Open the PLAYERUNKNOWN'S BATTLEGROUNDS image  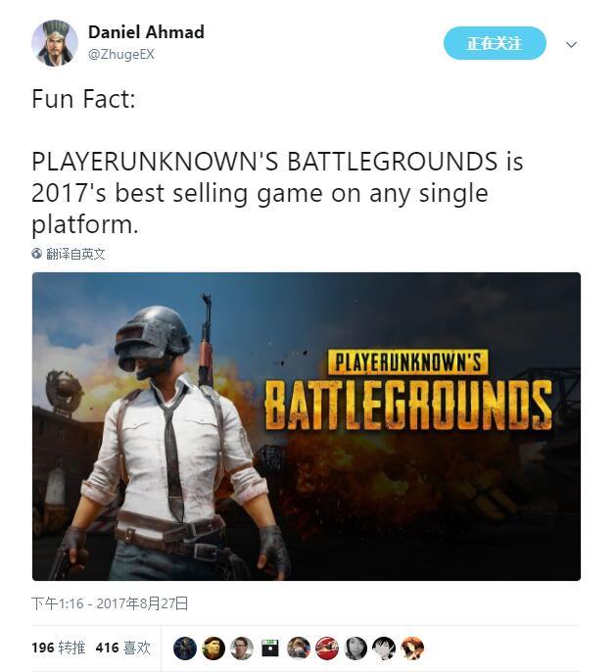point(307,426)
